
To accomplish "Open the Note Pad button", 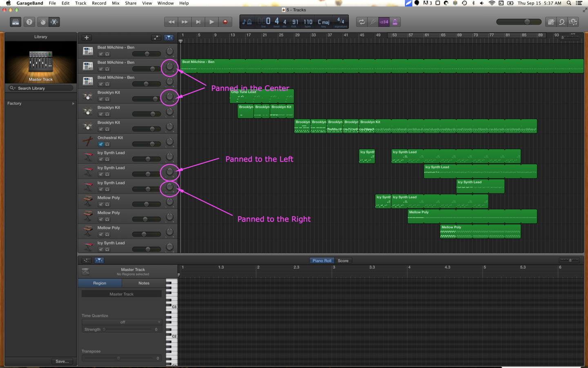I will pyautogui.click(x=551, y=22).
